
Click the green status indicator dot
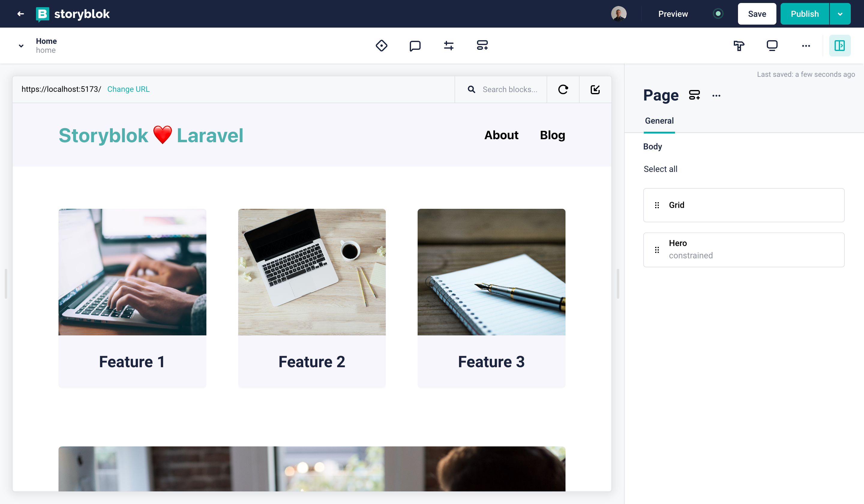(x=718, y=14)
